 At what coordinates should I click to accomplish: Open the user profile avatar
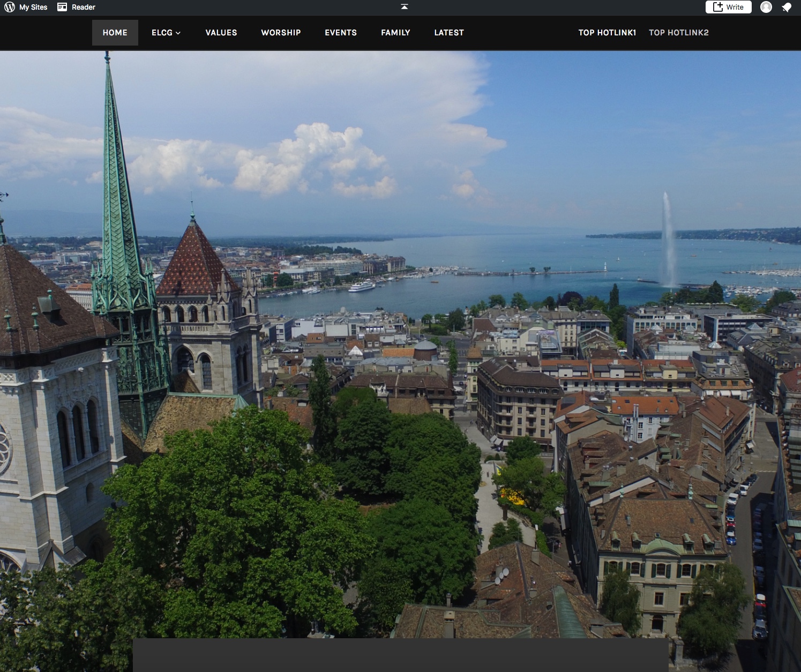766,7
